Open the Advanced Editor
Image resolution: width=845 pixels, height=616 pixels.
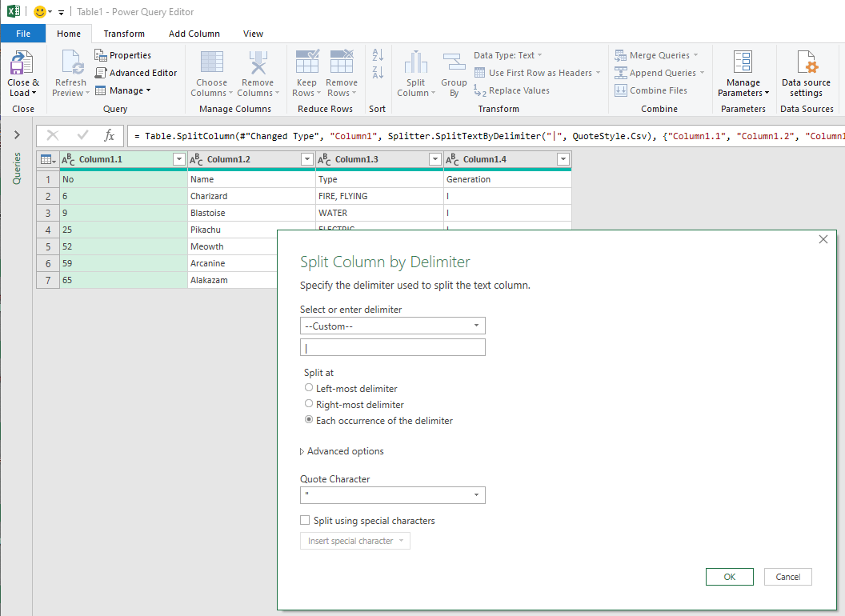coord(136,73)
